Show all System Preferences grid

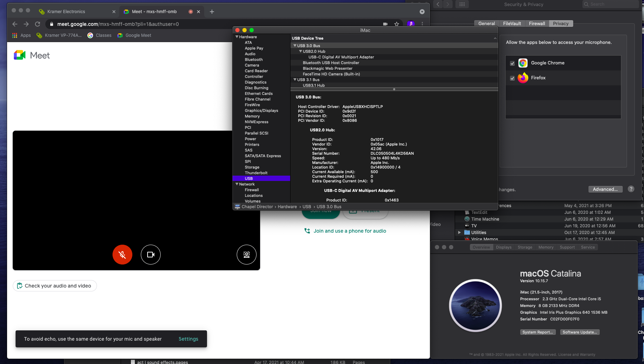[x=462, y=4]
